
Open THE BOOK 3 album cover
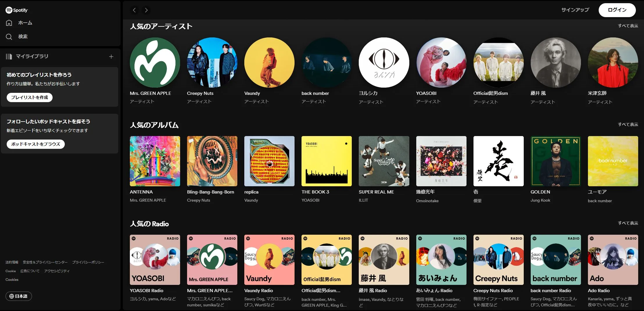tap(327, 161)
